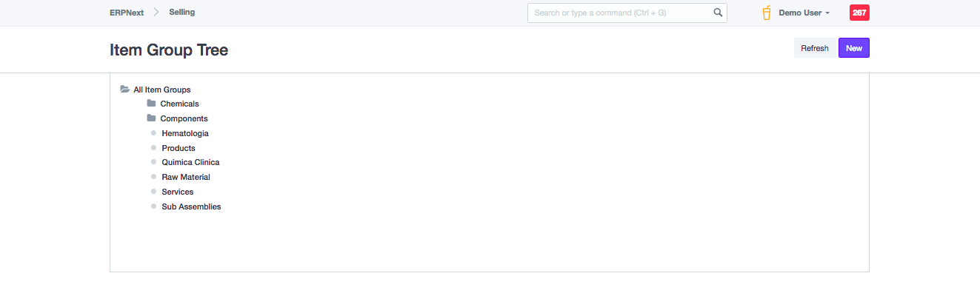Click the New button
The height and width of the screenshot is (299, 980).
click(x=853, y=48)
